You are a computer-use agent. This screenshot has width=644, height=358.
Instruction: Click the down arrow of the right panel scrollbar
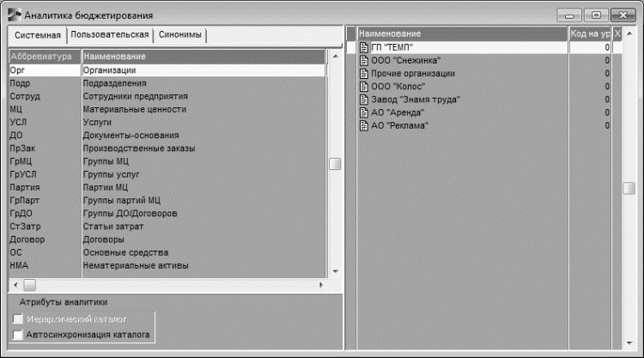629,343
